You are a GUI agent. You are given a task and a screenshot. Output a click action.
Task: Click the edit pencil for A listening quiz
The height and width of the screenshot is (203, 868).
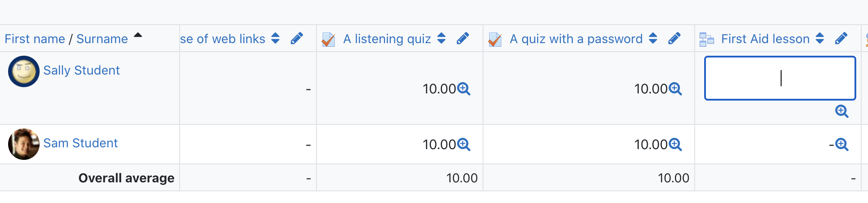[463, 39]
